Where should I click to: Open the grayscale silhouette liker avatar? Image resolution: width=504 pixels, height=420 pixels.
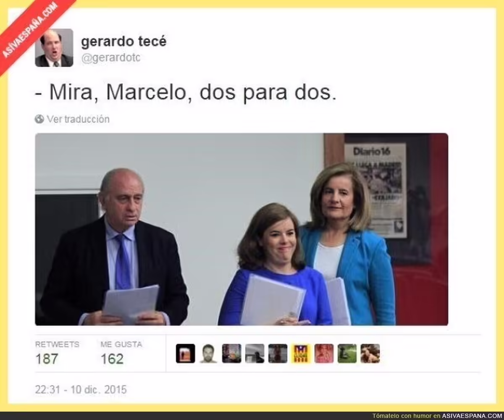point(255,353)
